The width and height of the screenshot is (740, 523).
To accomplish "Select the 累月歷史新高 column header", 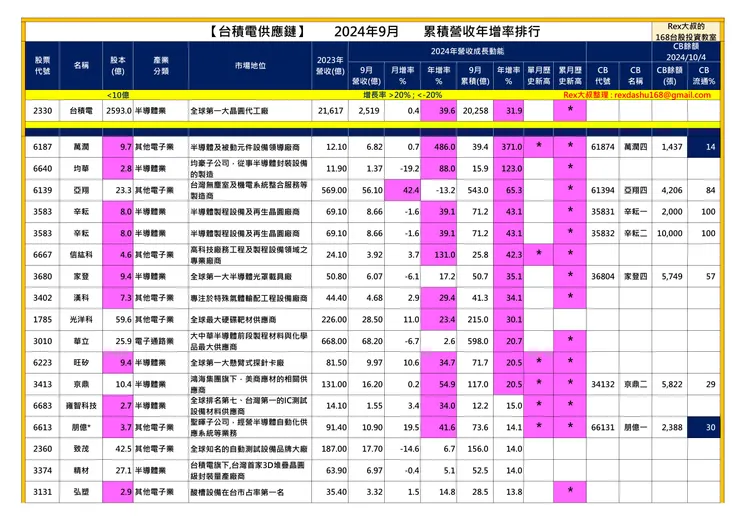I will point(570,76).
